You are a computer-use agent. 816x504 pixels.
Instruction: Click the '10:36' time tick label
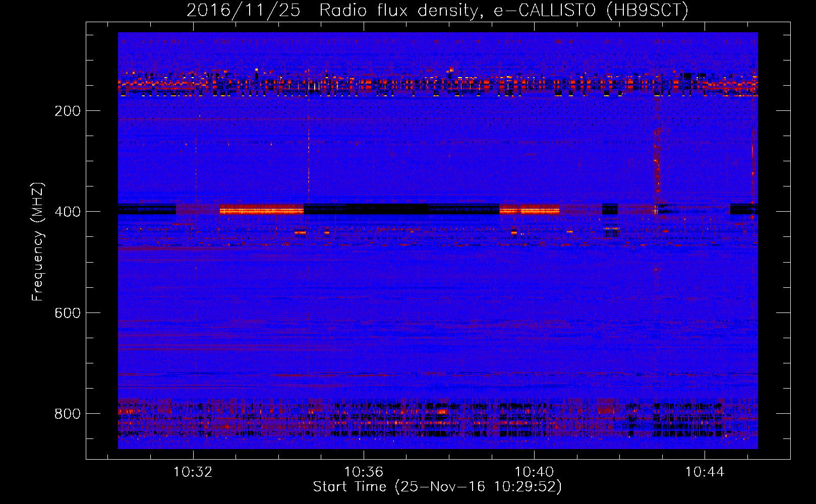click(364, 472)
